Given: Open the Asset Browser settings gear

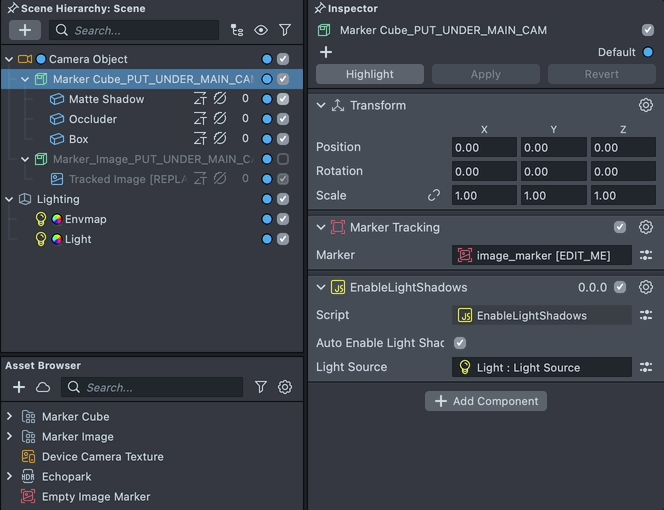Looking at the screenshot, I should 285,387.
